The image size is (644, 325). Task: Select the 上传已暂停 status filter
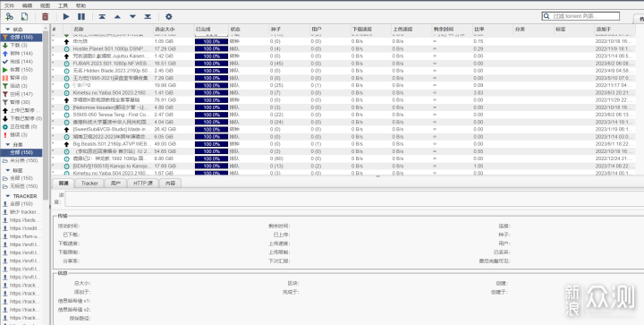point(21,110)
